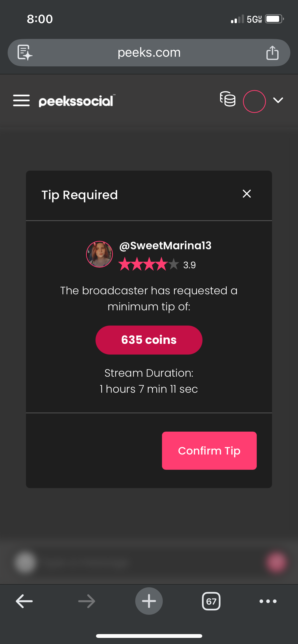Tap the profile avatar circle in header

[254, 101]
